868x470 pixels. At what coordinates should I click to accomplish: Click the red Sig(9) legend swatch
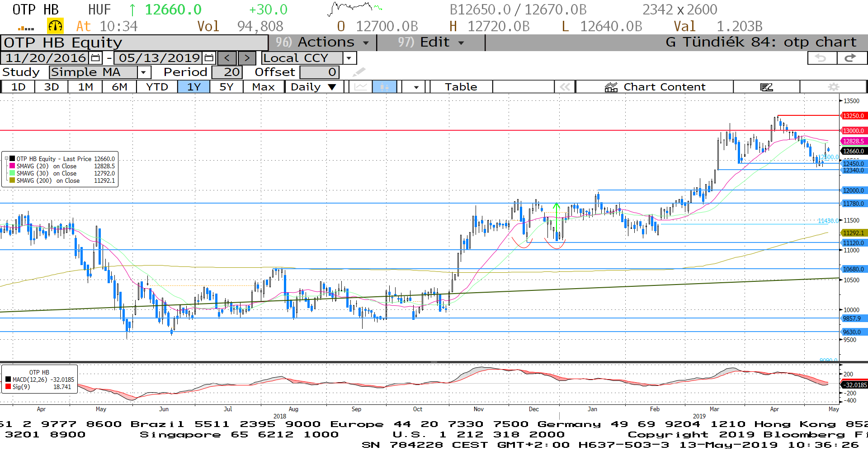[x=8, y=387]
